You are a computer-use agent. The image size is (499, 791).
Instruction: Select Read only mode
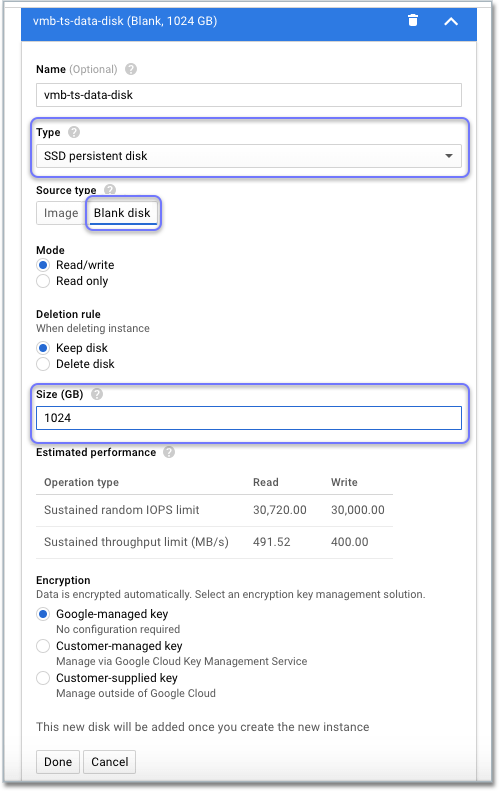point(43,281)
